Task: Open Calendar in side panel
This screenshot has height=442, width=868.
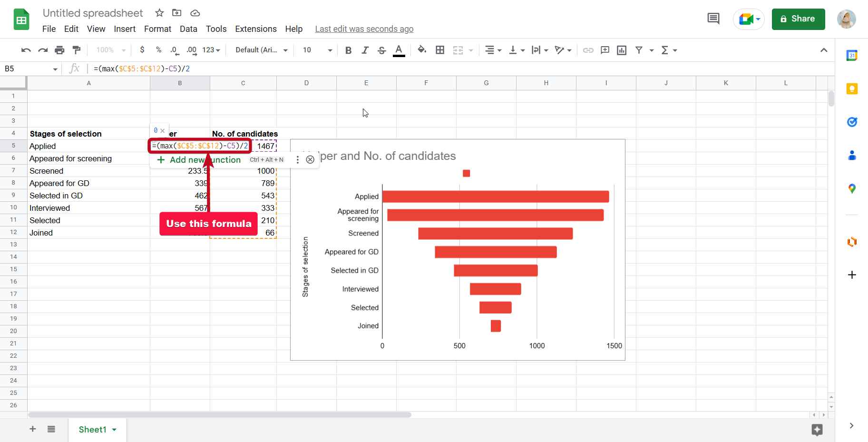Action: [x=852, y=55]
